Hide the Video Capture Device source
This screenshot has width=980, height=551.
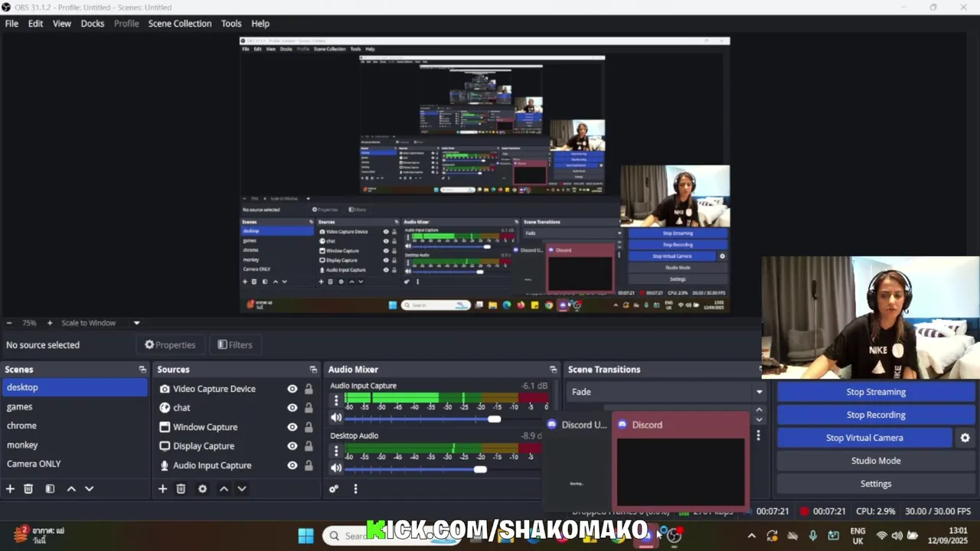pyautogui.click(x=292, y=389)
